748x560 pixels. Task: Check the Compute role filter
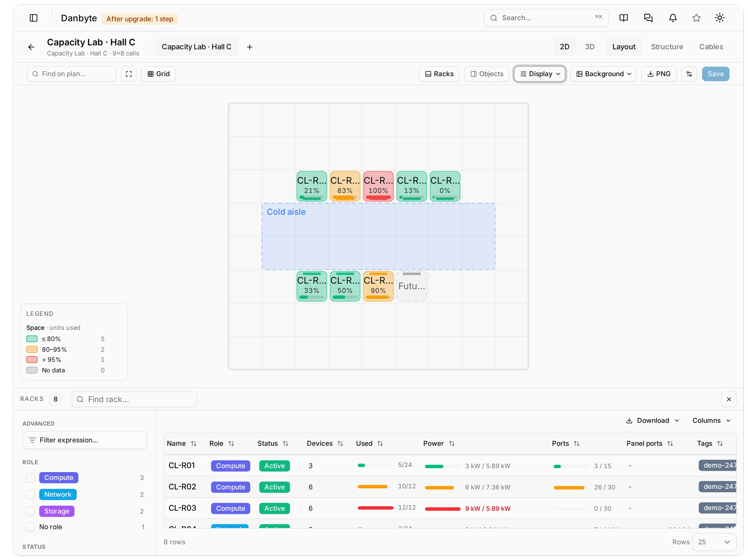click(x=30, y=477)
